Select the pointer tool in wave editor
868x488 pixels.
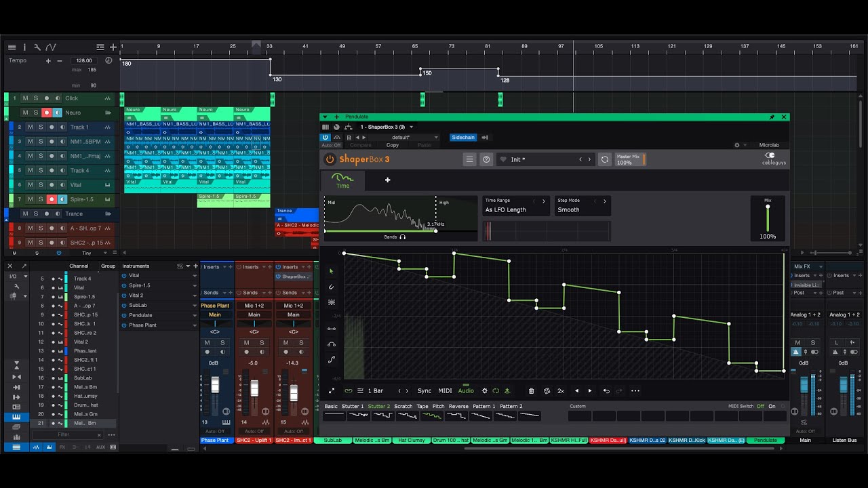(332, 271)
